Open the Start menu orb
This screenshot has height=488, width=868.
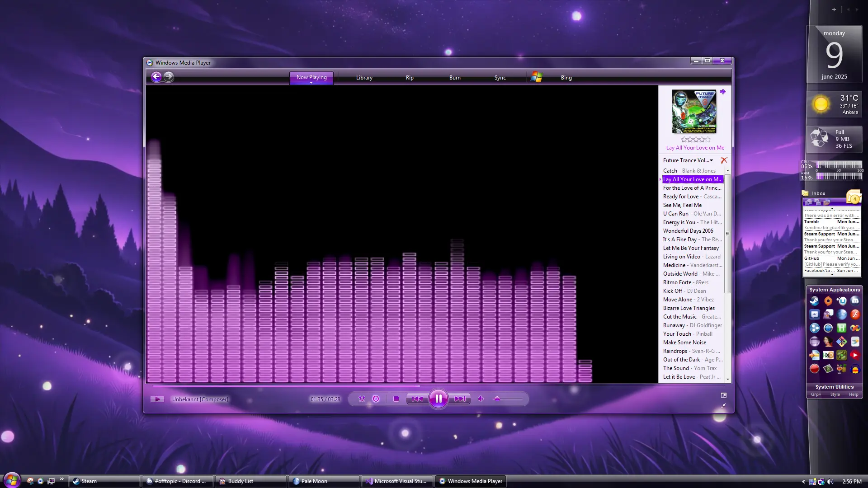[x=12, y=480]
